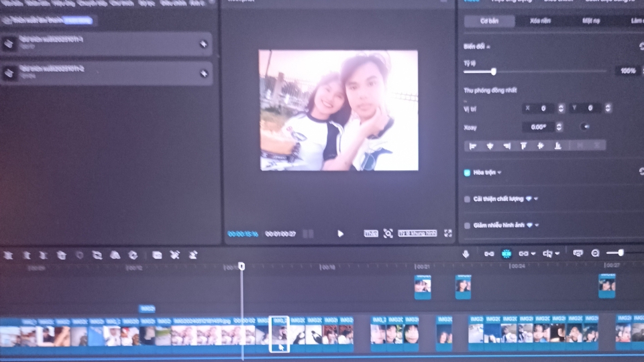
Task: Click the Tỷ lệ scale slider handle
Action: coord(494,71)
